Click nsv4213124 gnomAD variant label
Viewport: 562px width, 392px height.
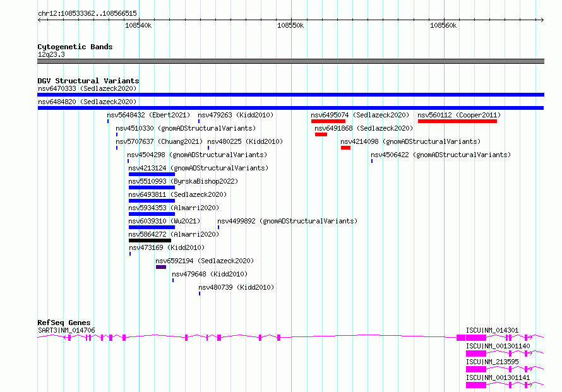coord(198,168)
